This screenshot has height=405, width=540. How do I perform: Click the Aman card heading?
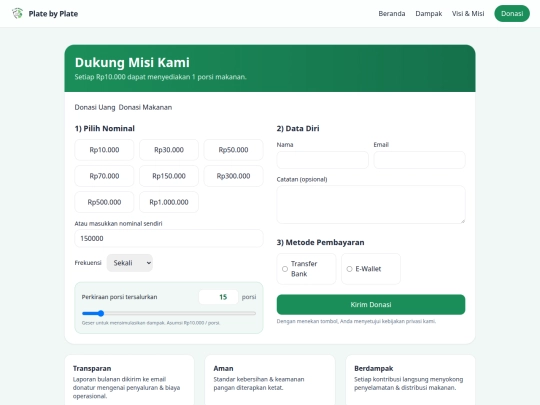(223, 368)
